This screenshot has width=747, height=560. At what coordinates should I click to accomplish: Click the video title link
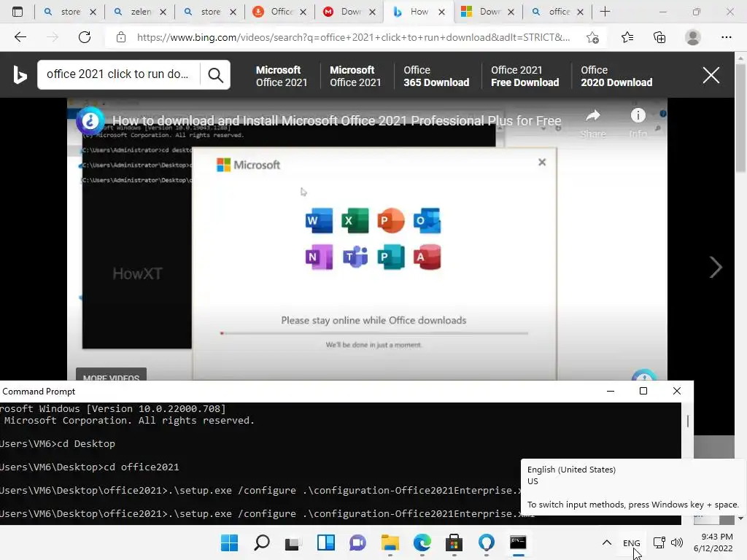tap(336, 121)
